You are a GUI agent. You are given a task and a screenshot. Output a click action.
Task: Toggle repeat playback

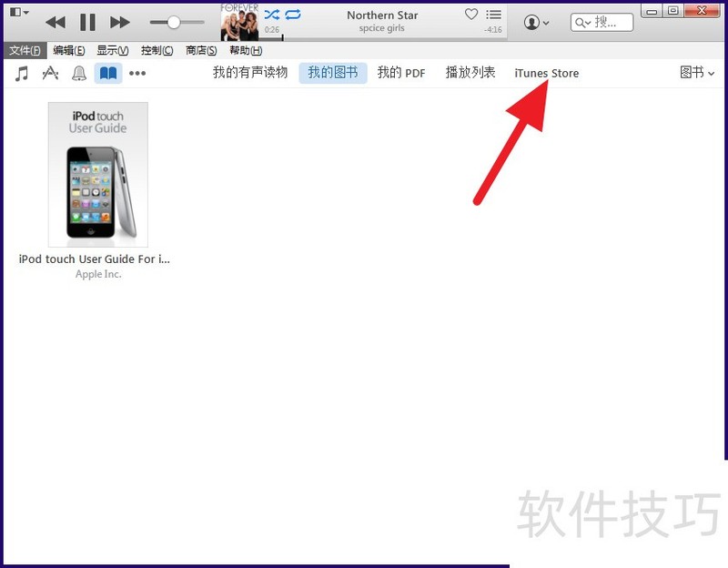pos(293,15)
